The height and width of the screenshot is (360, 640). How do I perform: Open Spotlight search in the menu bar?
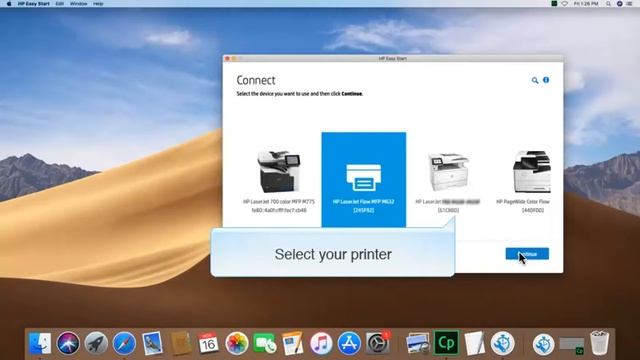[609, 4]
